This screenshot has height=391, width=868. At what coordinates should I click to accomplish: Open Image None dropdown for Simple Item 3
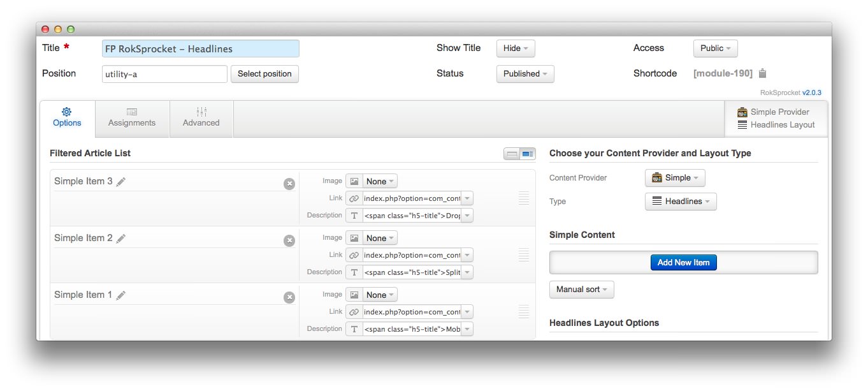click(x=380, y=181)
